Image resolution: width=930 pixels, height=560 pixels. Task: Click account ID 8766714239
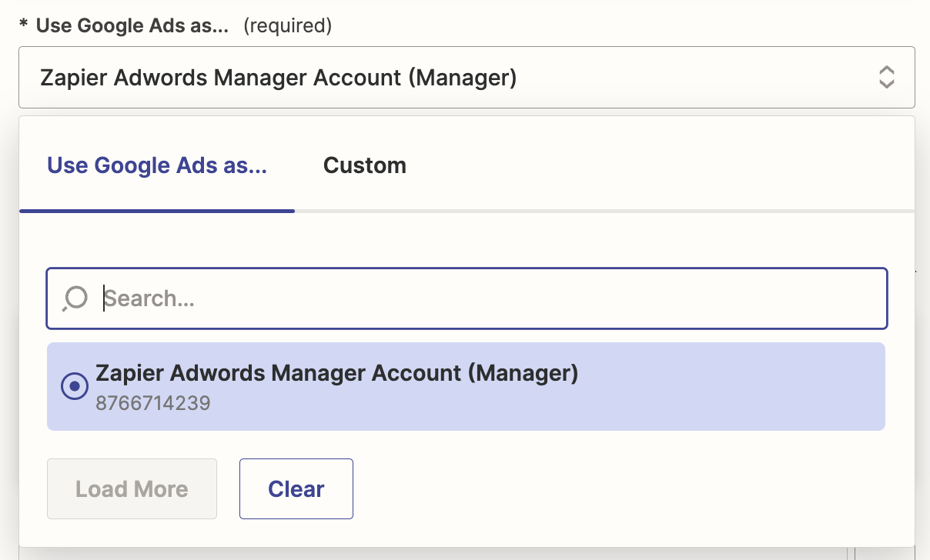point(153,403)
